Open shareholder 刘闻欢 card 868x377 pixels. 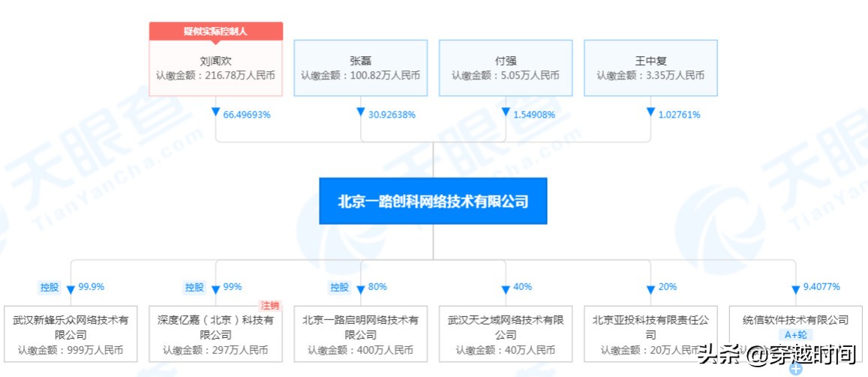pyautogui.click(x=216, y=68)
